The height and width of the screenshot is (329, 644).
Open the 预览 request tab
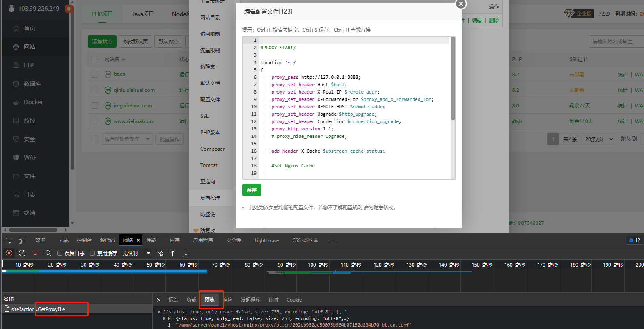coord(210,300)
